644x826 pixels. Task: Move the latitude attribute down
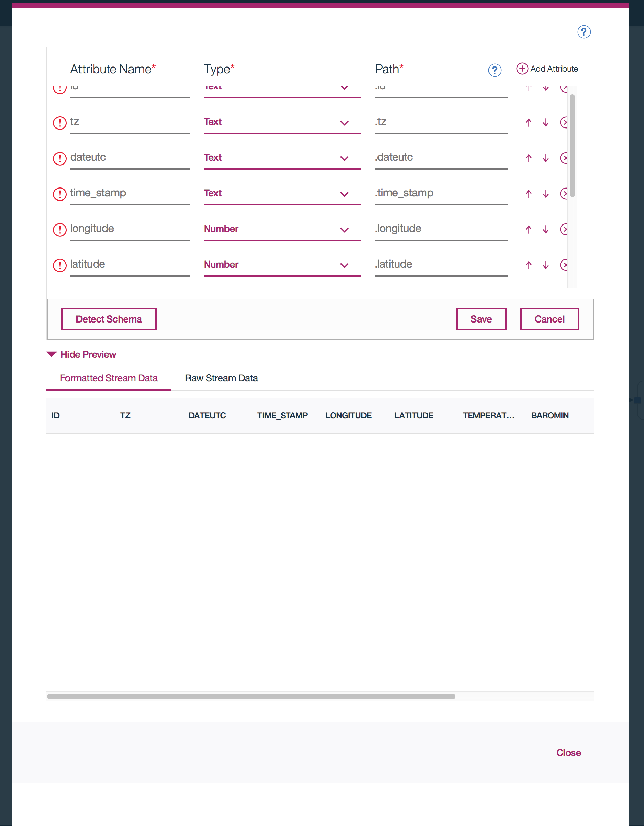pyautogui.click(x=545, y=265)
